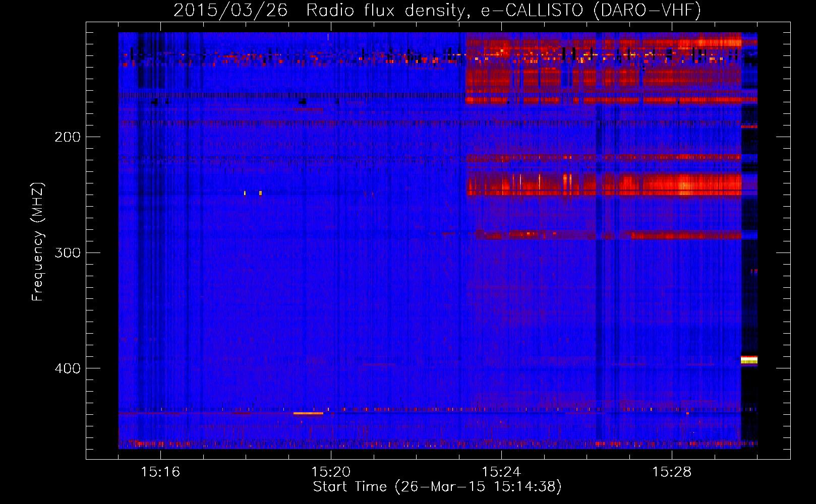
Task: Click the 15:28 time tick label
Action: click(672, 472)
